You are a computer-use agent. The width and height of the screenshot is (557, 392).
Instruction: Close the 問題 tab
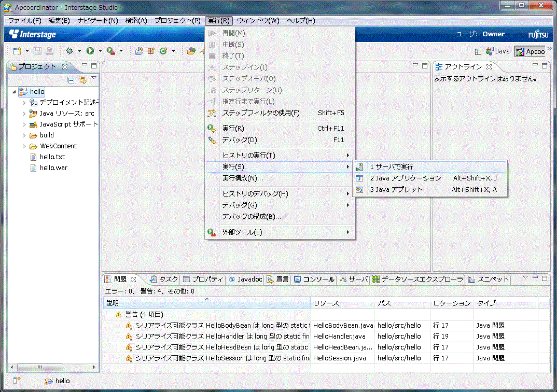[x=133, y=279]
